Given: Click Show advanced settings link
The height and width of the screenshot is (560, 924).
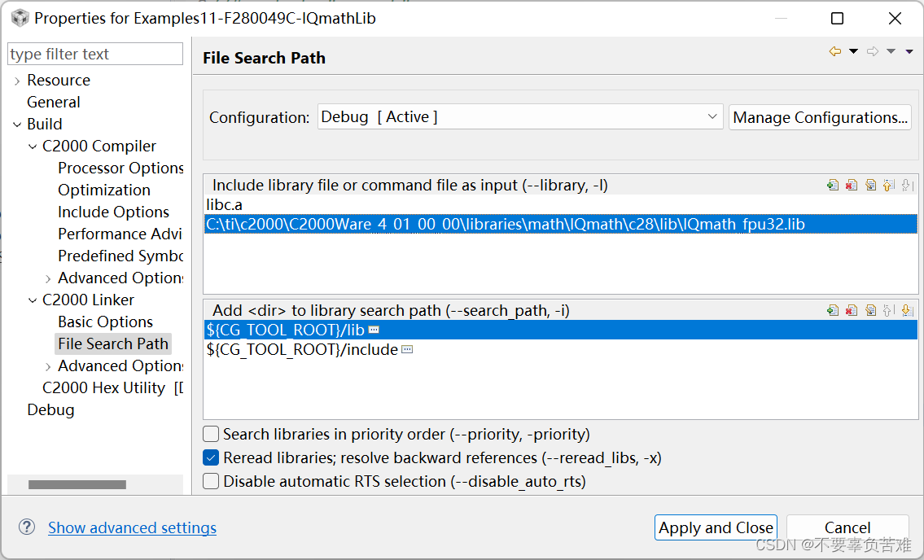Looking at the screenshot, I should [132, 527].
